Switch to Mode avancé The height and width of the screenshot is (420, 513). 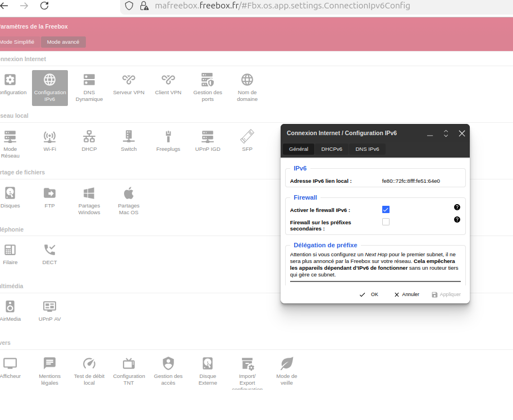63,42
